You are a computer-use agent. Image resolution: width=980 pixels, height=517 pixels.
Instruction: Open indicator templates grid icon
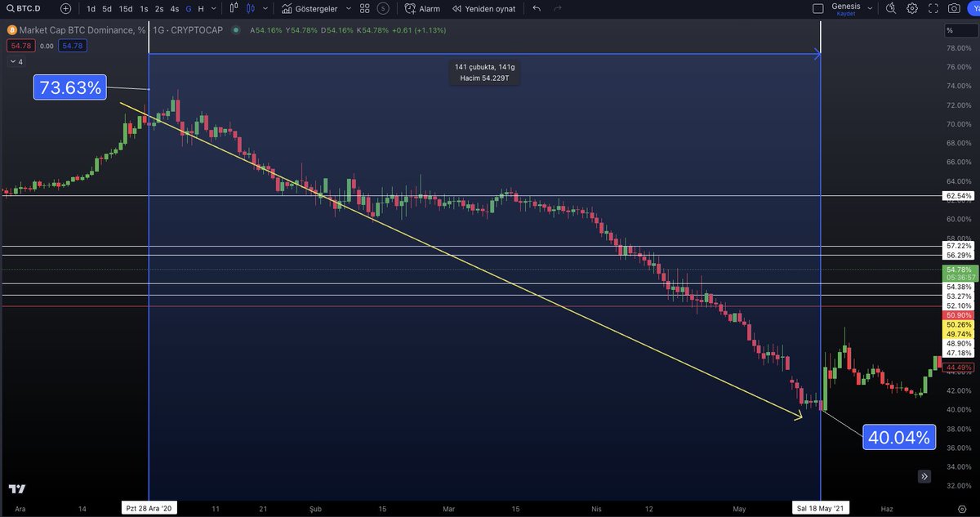364,8
